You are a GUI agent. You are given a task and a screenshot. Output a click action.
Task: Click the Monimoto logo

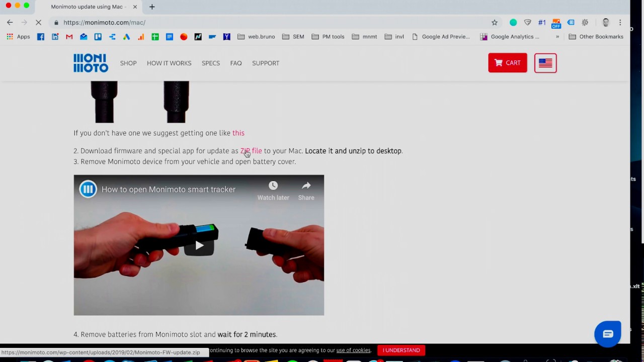[x=91, y=63]
